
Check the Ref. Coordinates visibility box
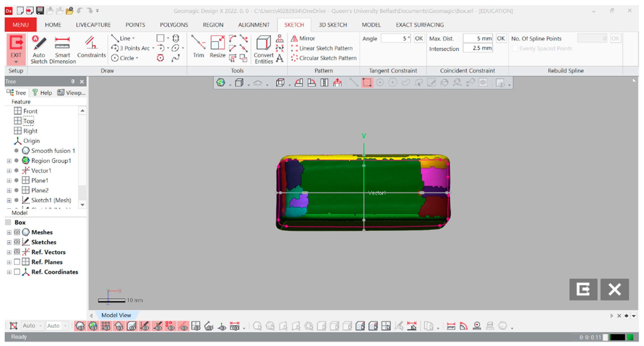pos(17,272)
